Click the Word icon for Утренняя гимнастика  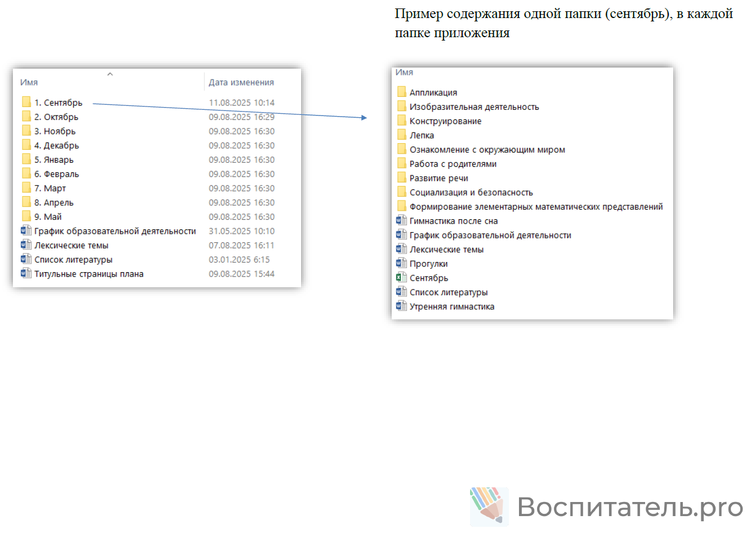pos(401,306)
